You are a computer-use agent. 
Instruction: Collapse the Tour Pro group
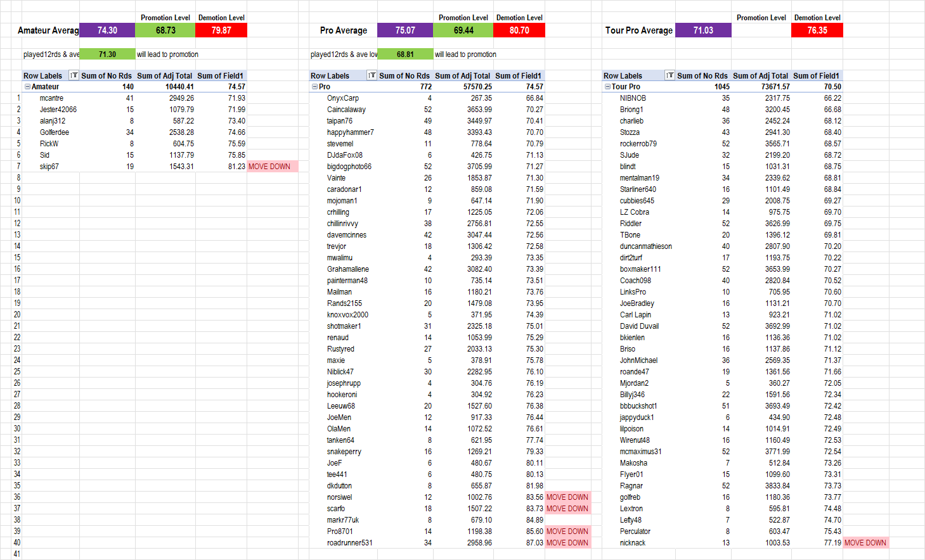tap(607, 87)
